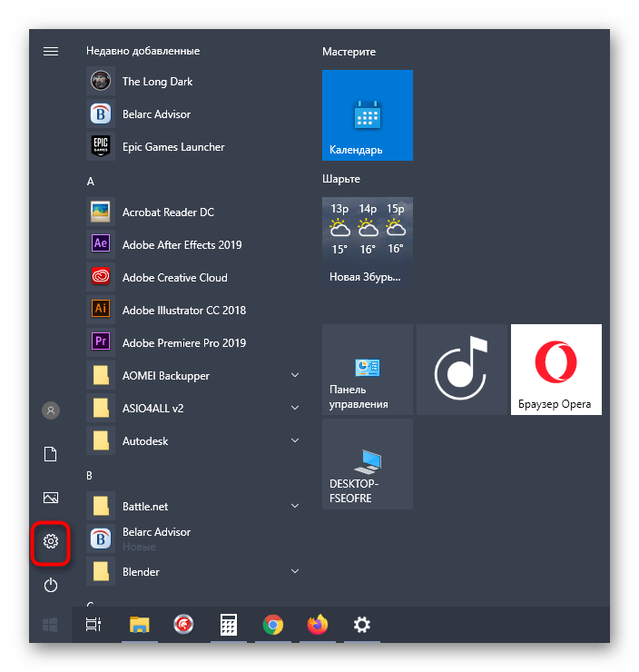Launch The Long Dark game
The image size is (639, 672).
192,81
